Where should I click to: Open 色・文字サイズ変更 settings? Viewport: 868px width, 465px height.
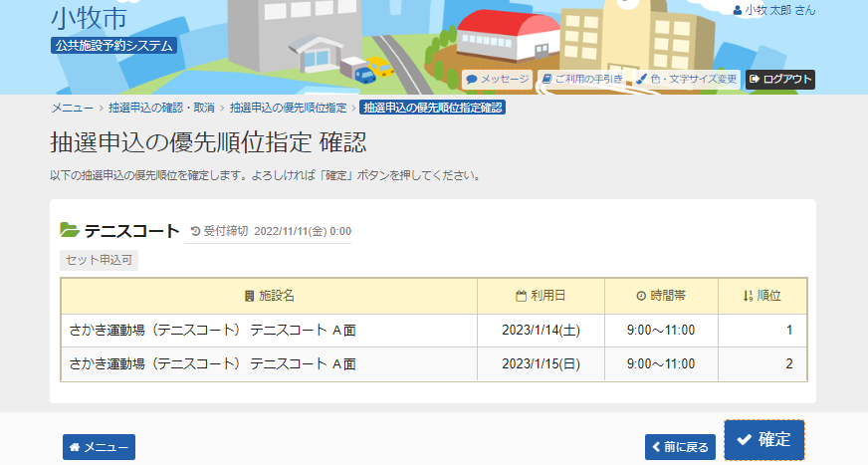pyautogui.click(x=687, y=80)
